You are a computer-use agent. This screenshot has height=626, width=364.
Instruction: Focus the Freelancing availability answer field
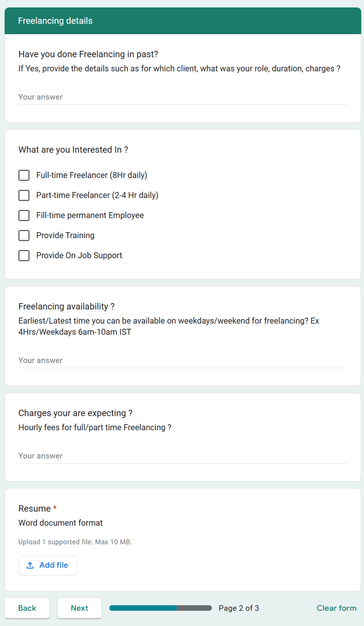point(182,361)
